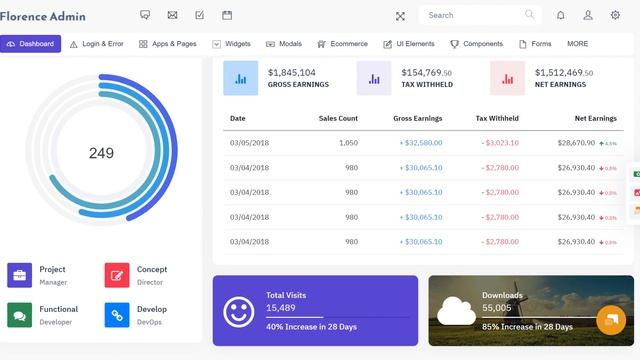Image resolution: width=640 pixels, height=360 pixels.
Task: Click the $1,512,469.50 net earnings total
Action: [564, 73]
